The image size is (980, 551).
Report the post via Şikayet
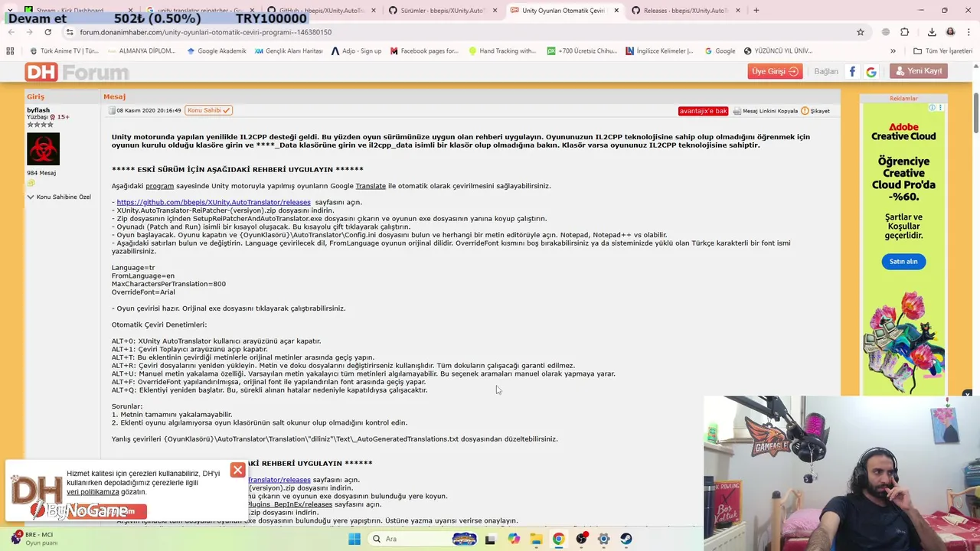[x=815, y=111]
